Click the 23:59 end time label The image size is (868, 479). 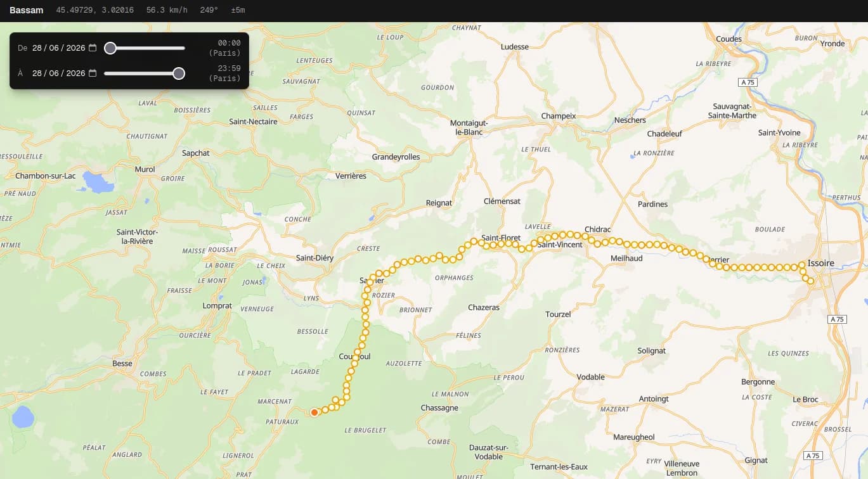(229, 68)
